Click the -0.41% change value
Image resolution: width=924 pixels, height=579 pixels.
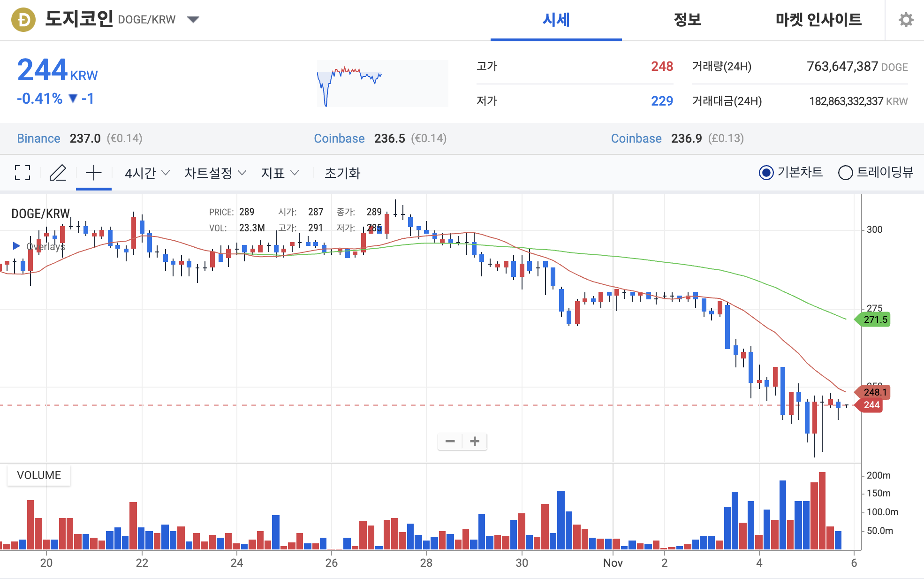(39, 99)
